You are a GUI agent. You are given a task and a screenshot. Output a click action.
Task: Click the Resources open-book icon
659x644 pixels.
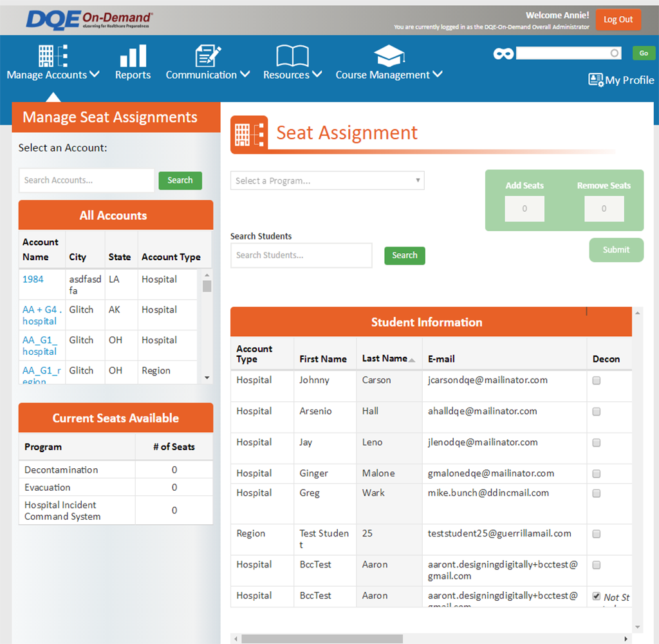click(x=292, y=57)
